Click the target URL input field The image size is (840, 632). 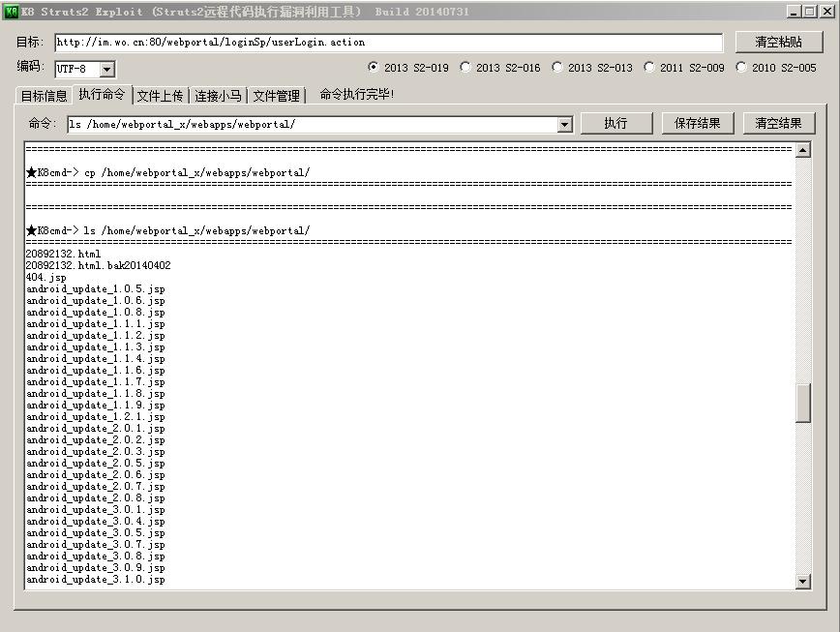pyautogui.click(x=388, y=43)
